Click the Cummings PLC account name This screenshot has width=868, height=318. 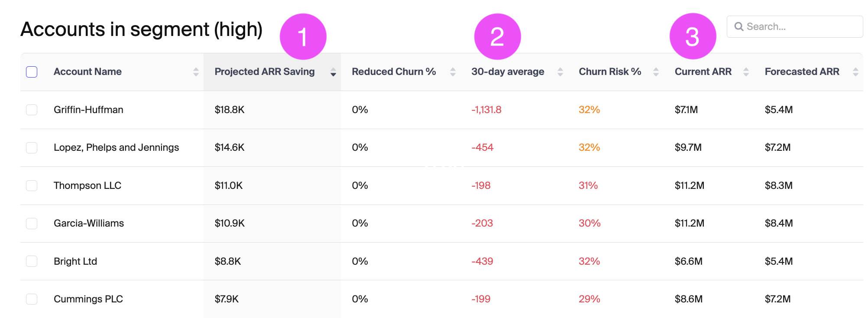(88, 299)
